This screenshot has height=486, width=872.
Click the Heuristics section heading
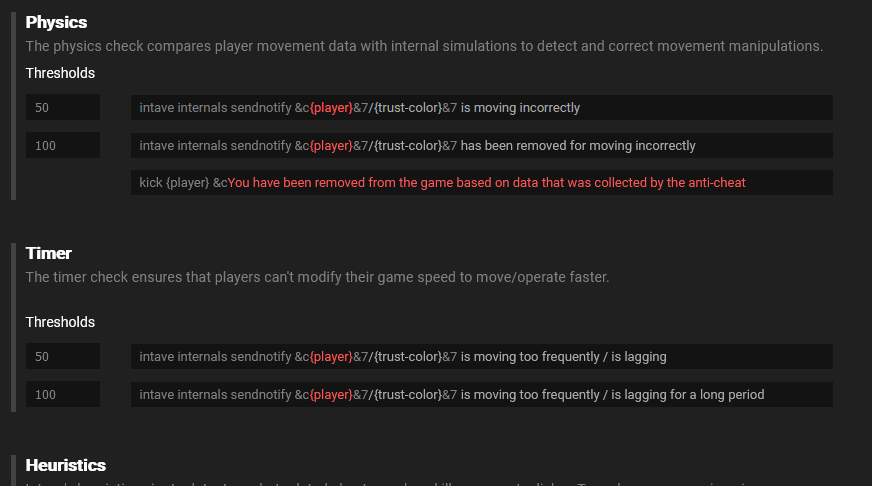(x=66, y=465)
